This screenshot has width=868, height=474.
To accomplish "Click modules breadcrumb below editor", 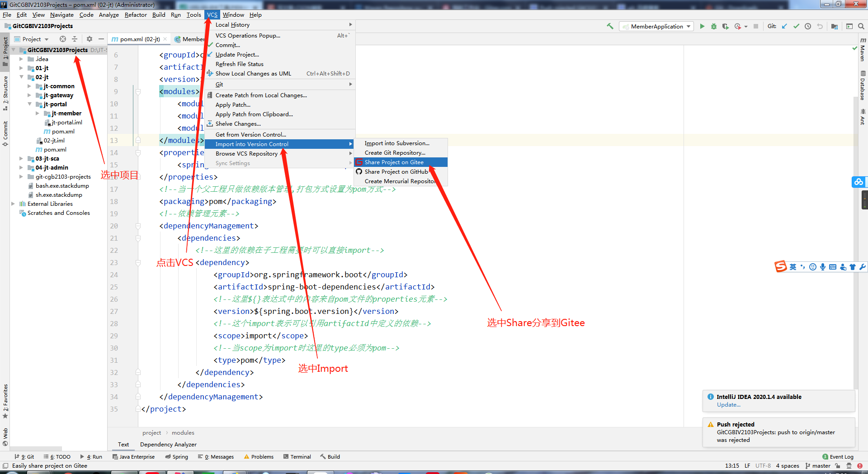I will pyautogui.click(x=183, y=433).
